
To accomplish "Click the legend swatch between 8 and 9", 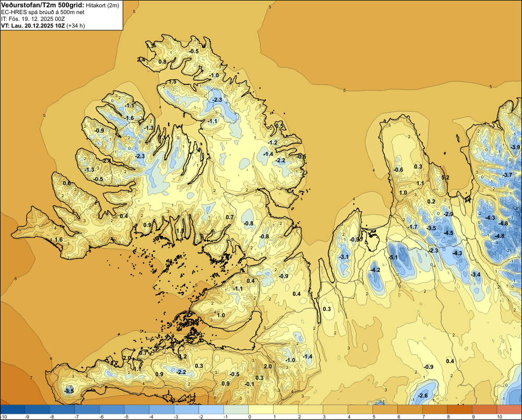I will [459, 410].
